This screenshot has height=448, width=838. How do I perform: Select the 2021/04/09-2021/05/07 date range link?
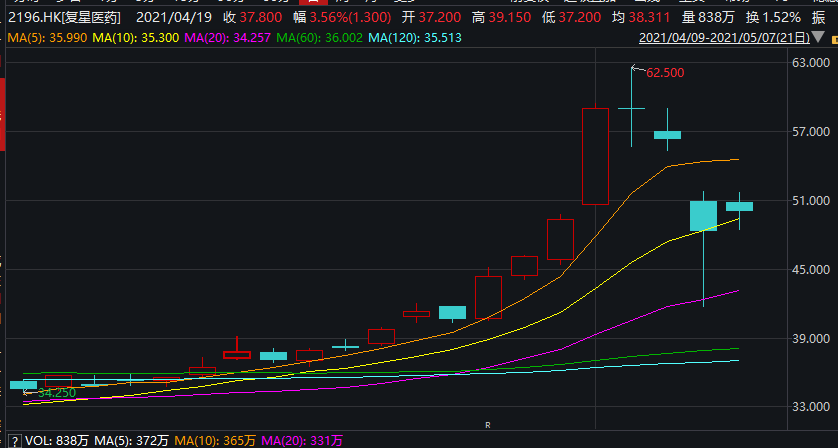[724, 38]
